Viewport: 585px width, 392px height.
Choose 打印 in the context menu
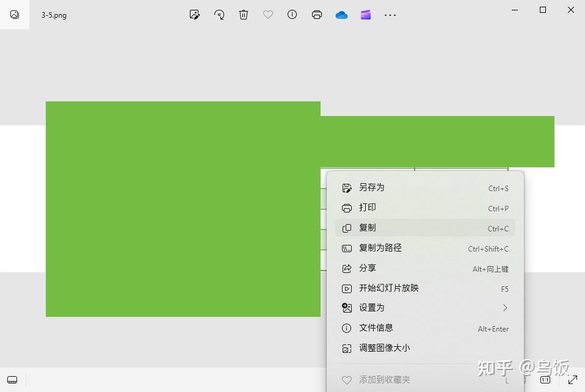425,208
